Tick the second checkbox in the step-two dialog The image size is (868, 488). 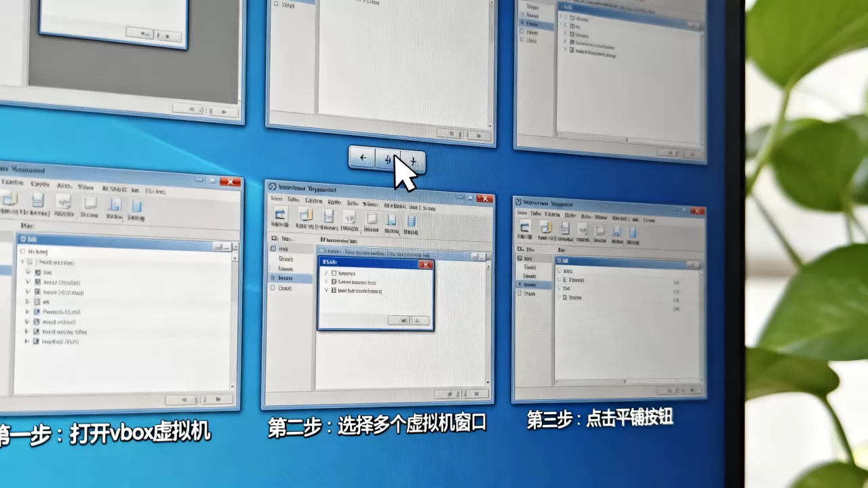coord(334,282)
